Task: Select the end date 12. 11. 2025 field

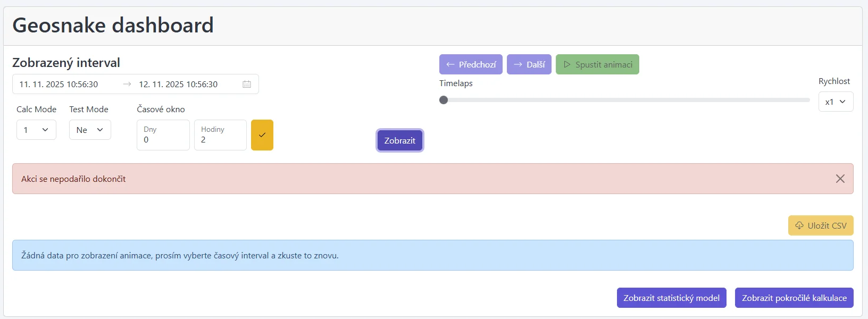Action: click(178, 84)
